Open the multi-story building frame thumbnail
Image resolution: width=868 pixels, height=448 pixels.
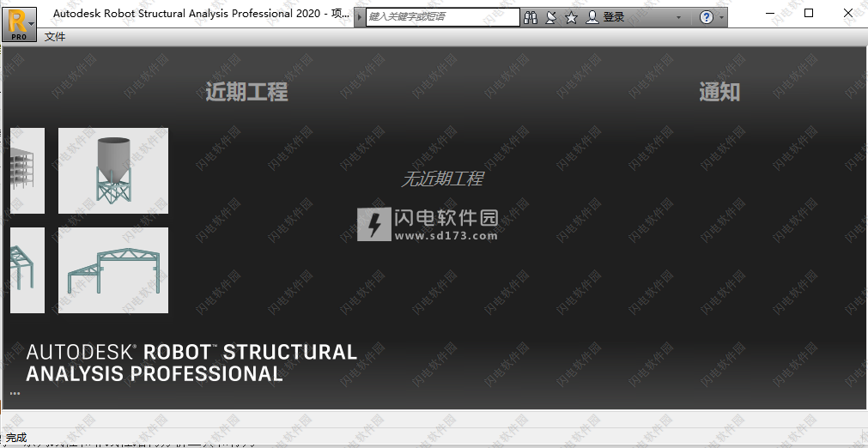pos(27,171)
